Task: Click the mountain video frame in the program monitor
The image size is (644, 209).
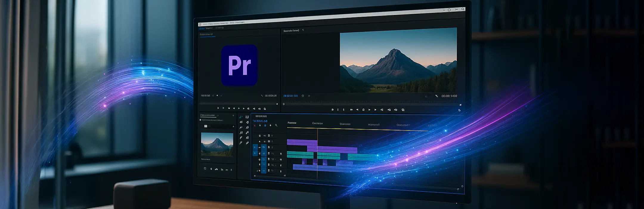Action: (398, 60)
